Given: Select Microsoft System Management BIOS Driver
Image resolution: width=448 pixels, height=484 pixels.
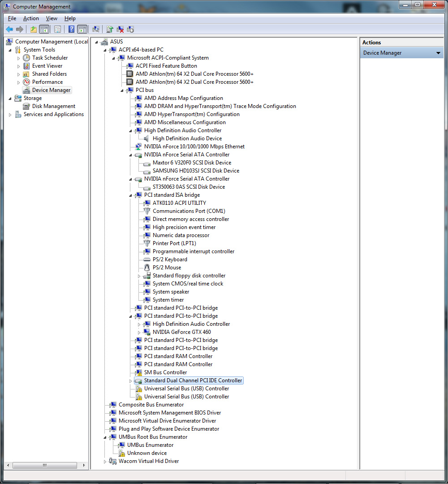Looking at the screenshot, I should [170, 412].
